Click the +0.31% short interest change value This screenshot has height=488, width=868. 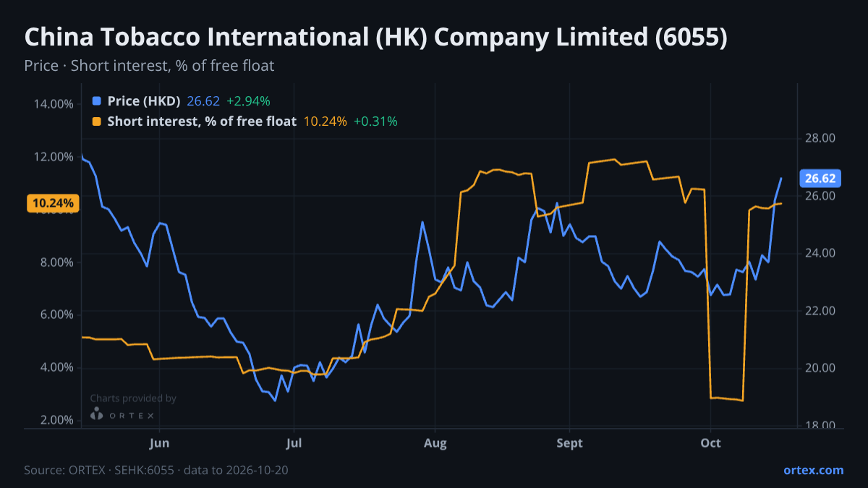pyautogui.click(x=375, y=121)
